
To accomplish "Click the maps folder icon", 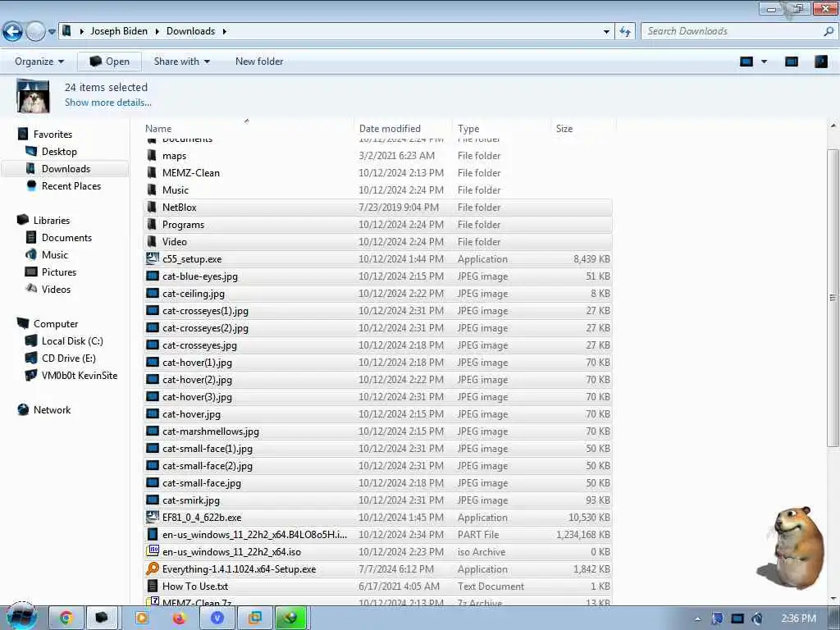I will click(x=152, y=155).
